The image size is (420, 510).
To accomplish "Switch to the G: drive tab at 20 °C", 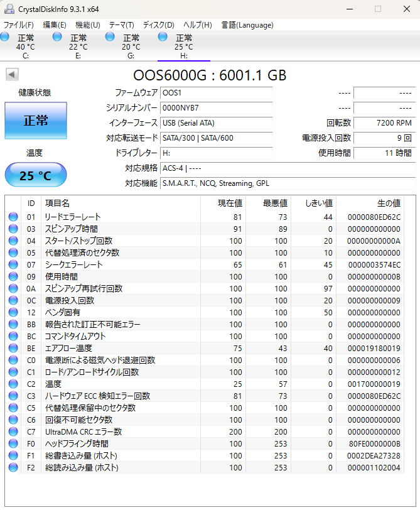I will point(131,46).
